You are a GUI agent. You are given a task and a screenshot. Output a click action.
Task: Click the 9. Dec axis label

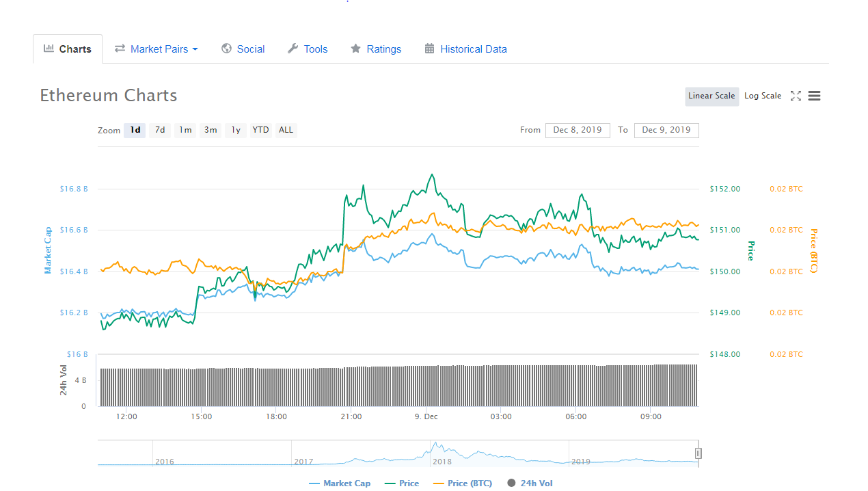[426, 416]
